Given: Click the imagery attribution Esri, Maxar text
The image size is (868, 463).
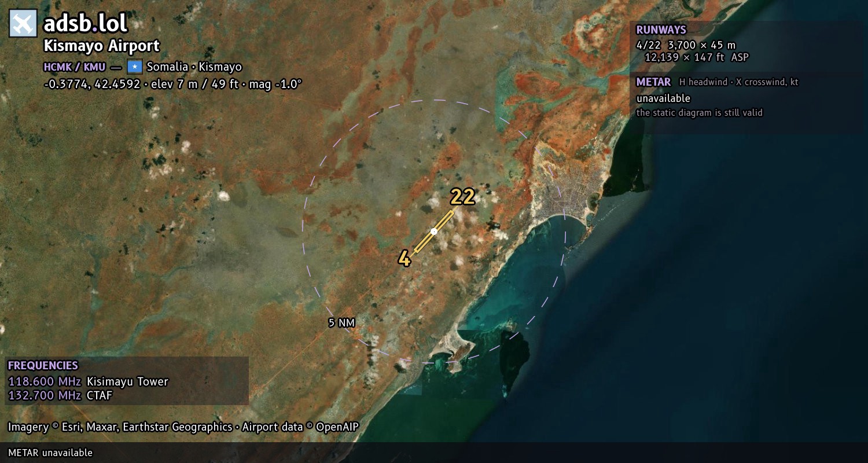Looking at the screenshot, I should (x=120, y=427).
